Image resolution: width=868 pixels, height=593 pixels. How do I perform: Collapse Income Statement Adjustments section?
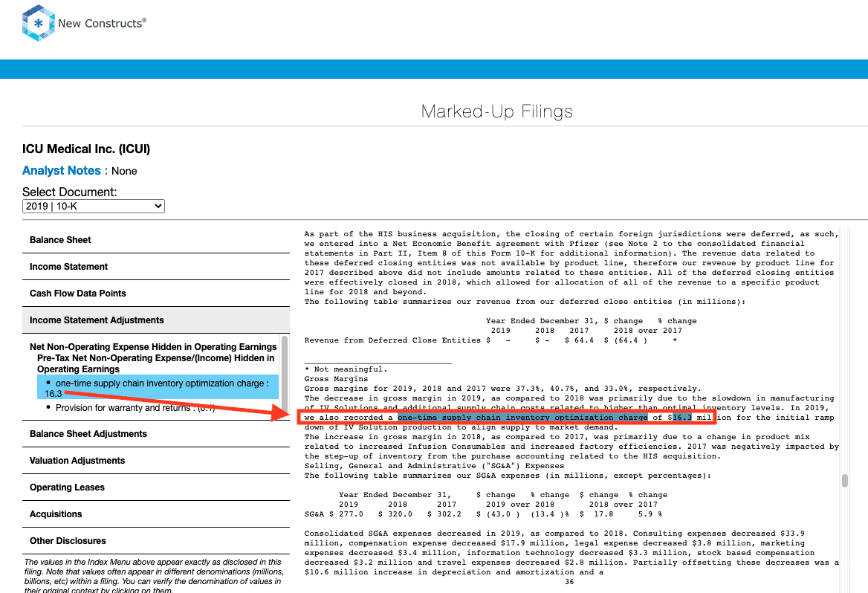click(155, 320)
